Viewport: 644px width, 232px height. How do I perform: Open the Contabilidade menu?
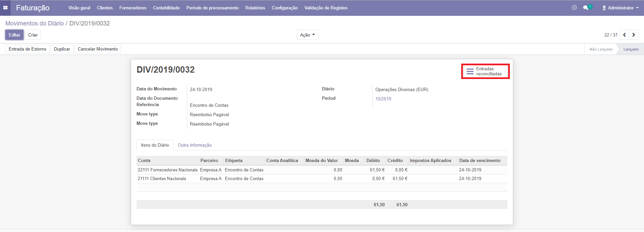[166, 8]
